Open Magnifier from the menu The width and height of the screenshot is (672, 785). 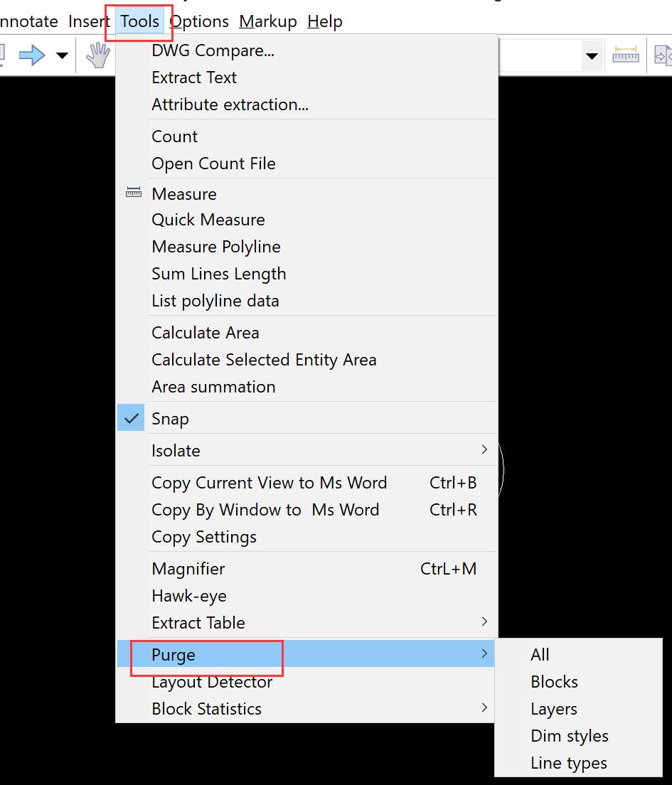[x=188, y=569]
